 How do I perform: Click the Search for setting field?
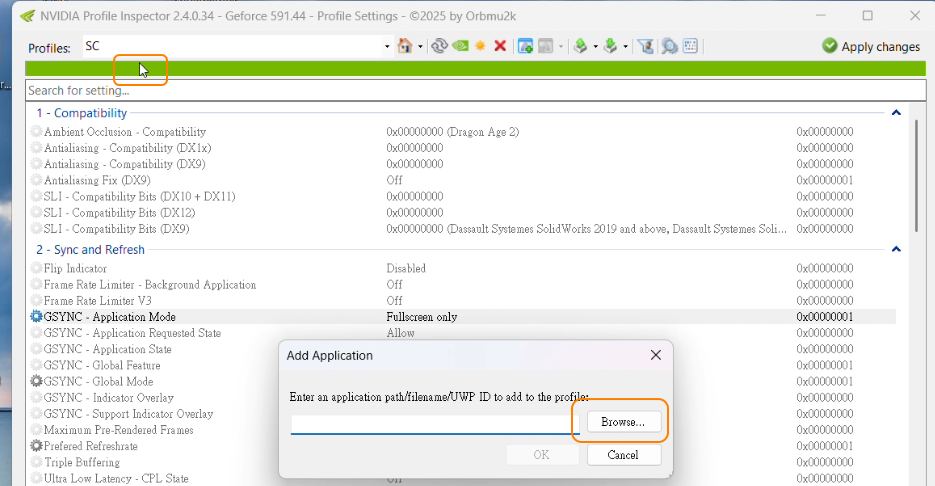point(470,91)
